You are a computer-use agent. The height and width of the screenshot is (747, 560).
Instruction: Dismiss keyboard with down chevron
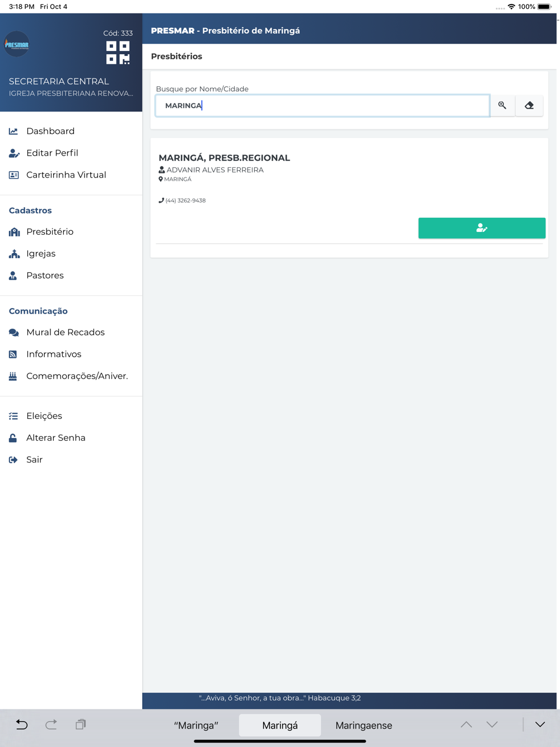(x=540, y=725)
